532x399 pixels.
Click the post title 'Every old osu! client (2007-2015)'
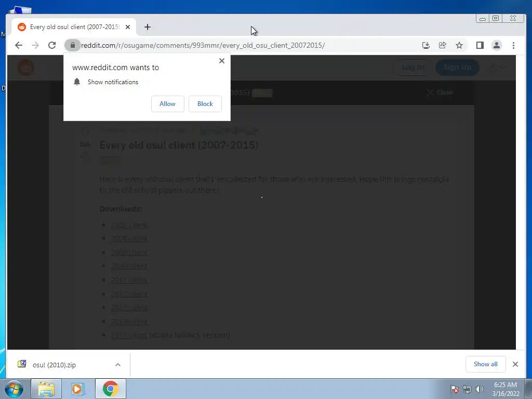[179, 145]
